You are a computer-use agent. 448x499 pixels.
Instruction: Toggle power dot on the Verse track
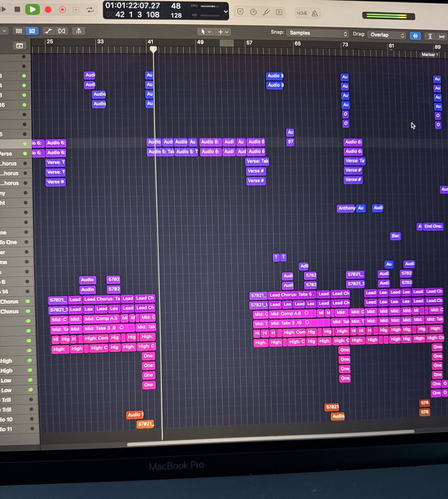point(24,153)
